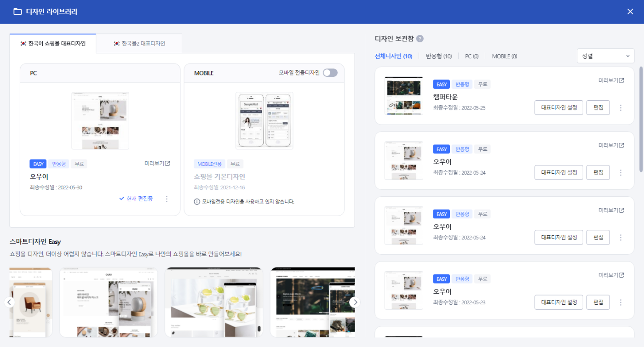Click the folder icon beside 디자인 라이브러리

(17, 11)
